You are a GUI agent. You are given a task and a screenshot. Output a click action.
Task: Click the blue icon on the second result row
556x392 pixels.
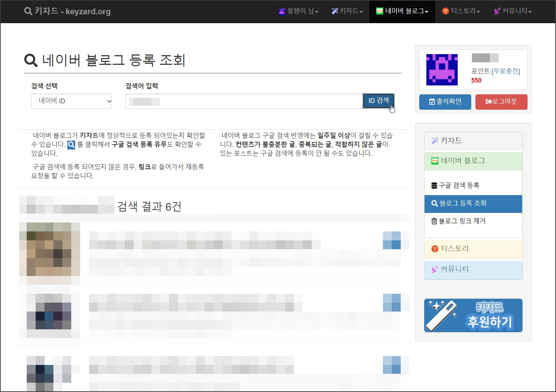click(392, 303)
